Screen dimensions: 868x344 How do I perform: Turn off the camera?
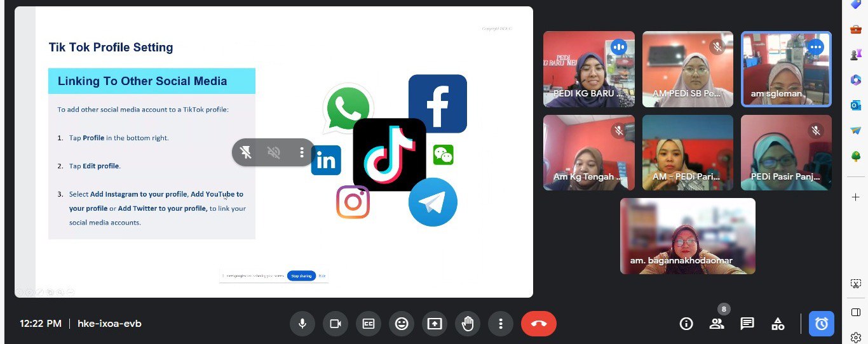[336, 324]
